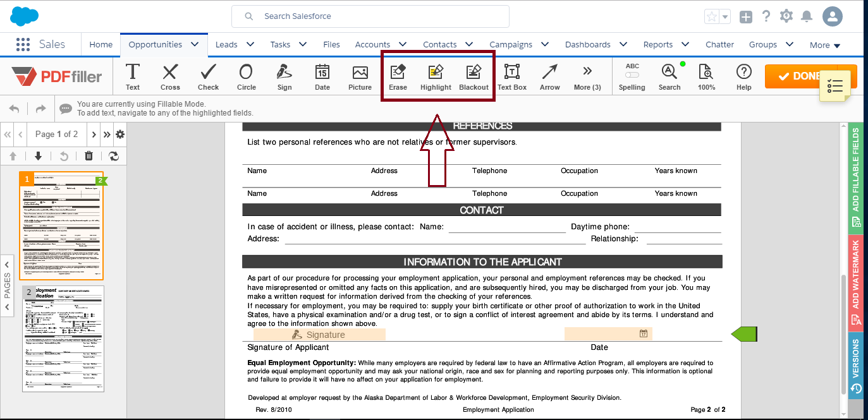Expand the Opportunities tab dropdown
This screenshot has height=420, width=868.
tap(195, 44)
